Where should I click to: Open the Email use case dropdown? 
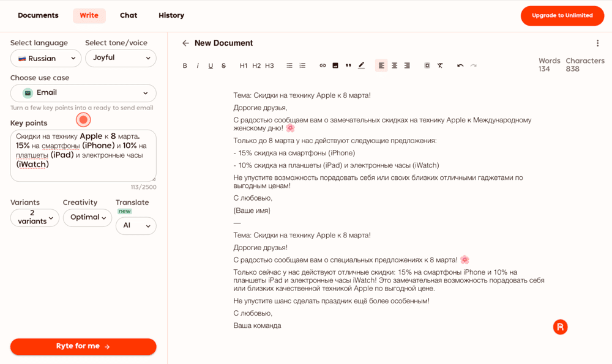point(83,93)
